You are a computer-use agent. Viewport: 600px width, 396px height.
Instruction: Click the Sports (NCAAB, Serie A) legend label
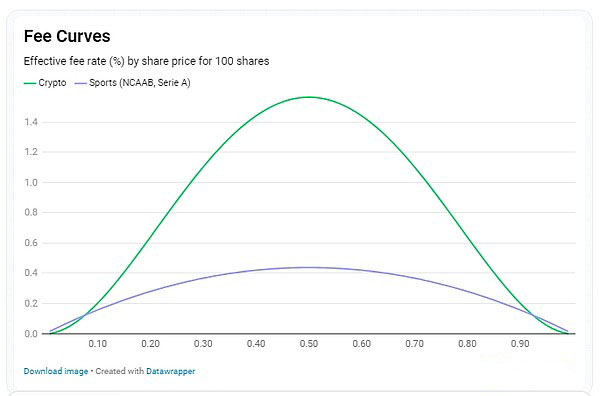pyautogui.click(x=140, y=83)
